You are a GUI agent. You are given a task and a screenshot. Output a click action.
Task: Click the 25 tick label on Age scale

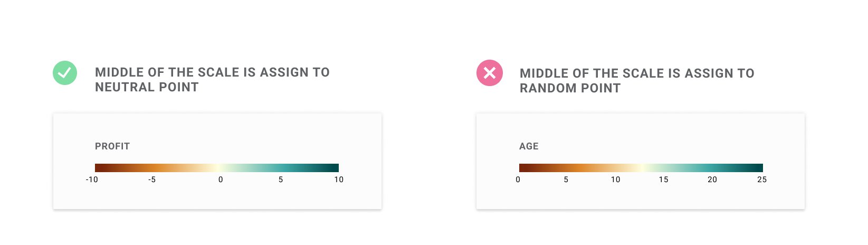pyautogui.click(x=762, y=180)
